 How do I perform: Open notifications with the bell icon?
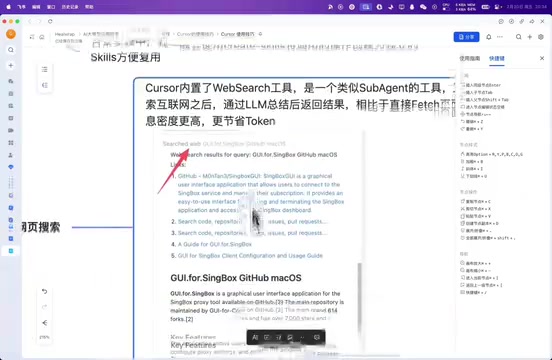click(x=489, y=37)
